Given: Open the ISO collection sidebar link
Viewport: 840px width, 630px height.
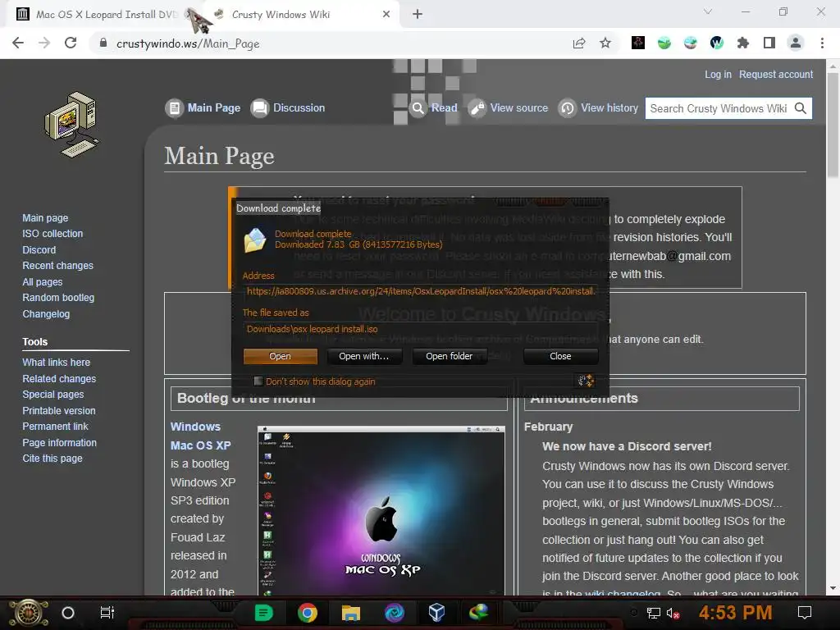Looking at the screenshot, I should point(52,234).
